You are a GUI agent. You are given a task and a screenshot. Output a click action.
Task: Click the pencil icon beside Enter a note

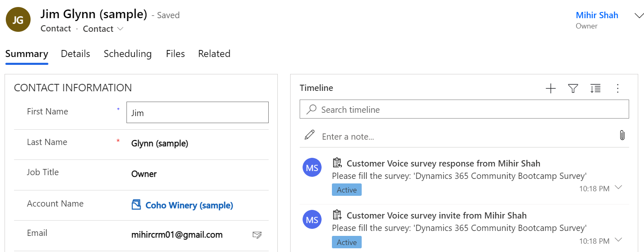tap(309, 135)
